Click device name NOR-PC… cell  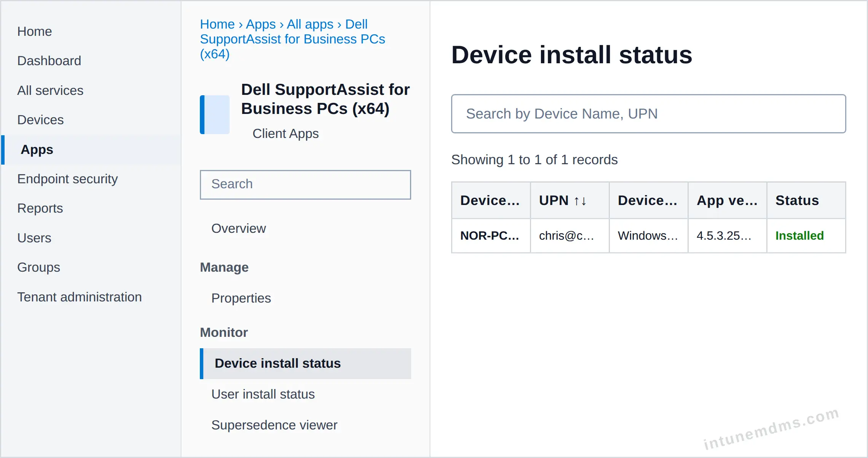491,236
